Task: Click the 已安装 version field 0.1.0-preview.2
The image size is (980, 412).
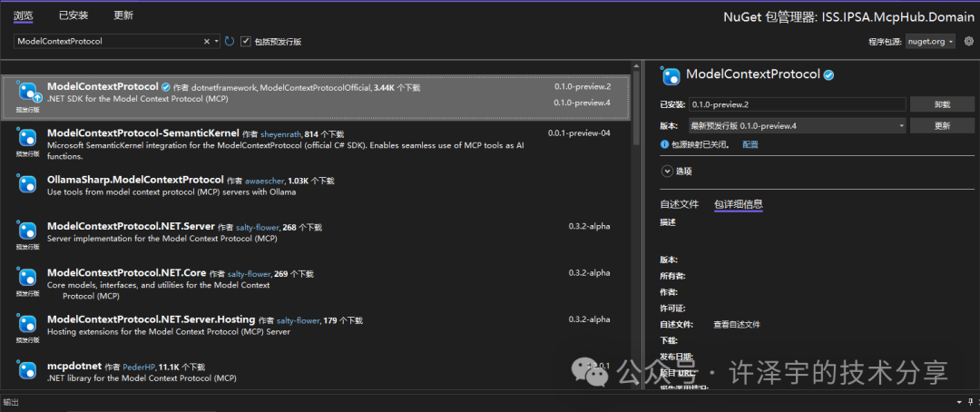Action: [x=797, y=104]
